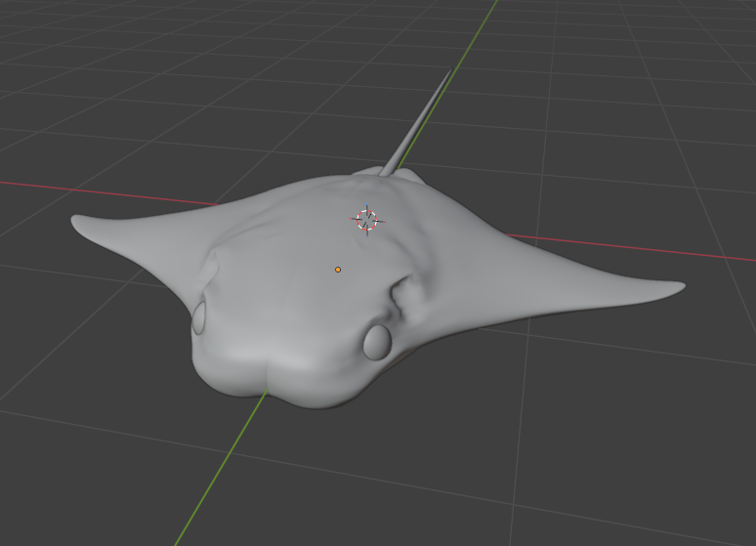Click the ray's larger front-facing eye
The height and width of the screenshot is (546, 756).
377,343
